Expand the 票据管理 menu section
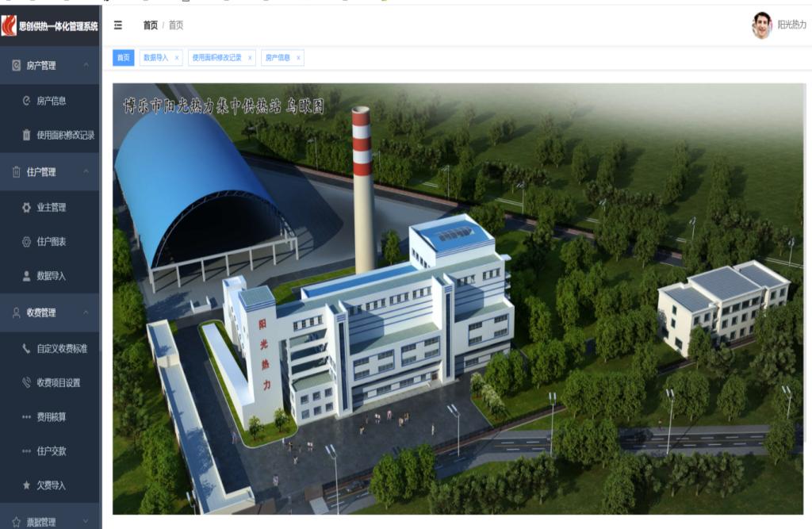The image size is (812, 529). click(x=86, y=521)
